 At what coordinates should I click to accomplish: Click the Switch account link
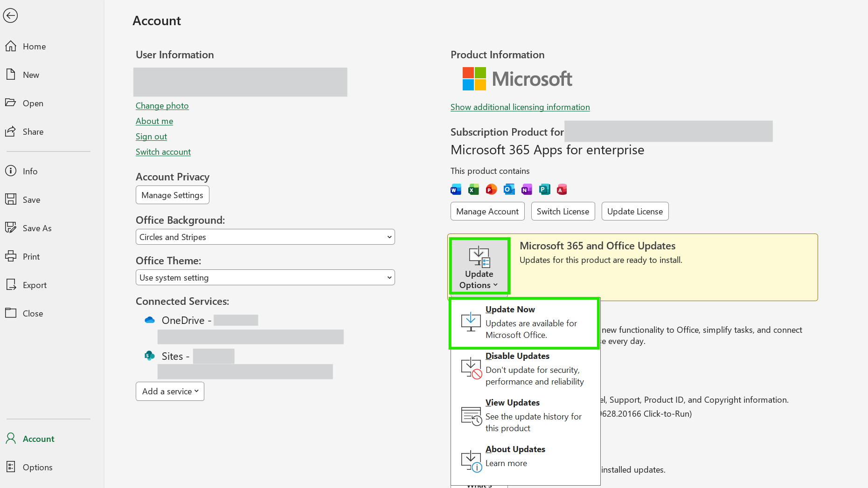[x=163, y=152]
